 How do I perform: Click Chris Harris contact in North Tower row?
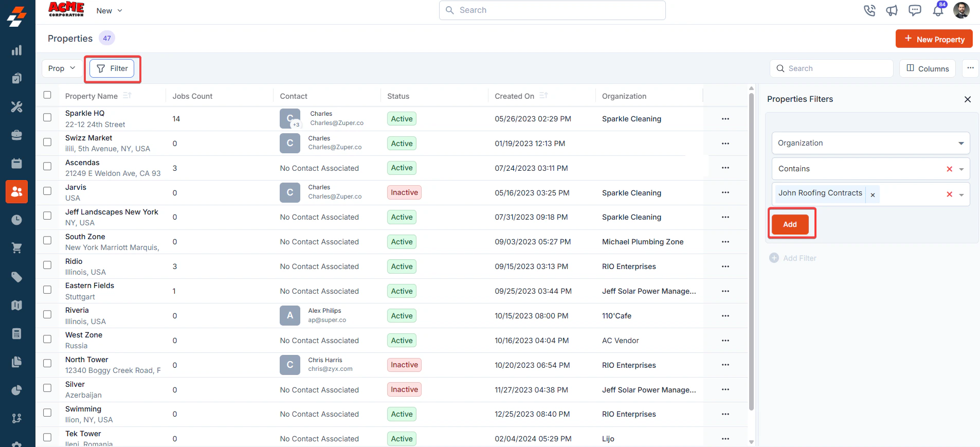(325, 360)
